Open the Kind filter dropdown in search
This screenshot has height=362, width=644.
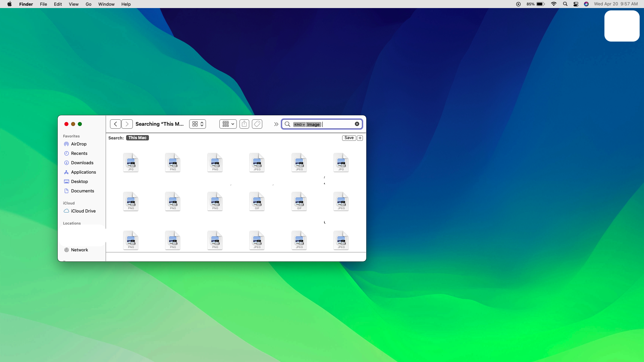point(299,124)
